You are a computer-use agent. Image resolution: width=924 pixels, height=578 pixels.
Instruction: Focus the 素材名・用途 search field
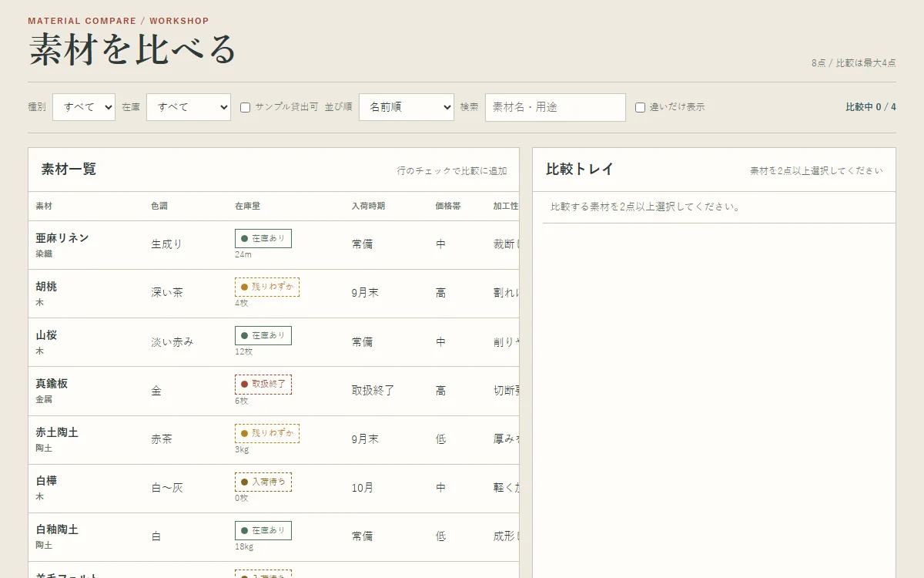pos(555,107)
